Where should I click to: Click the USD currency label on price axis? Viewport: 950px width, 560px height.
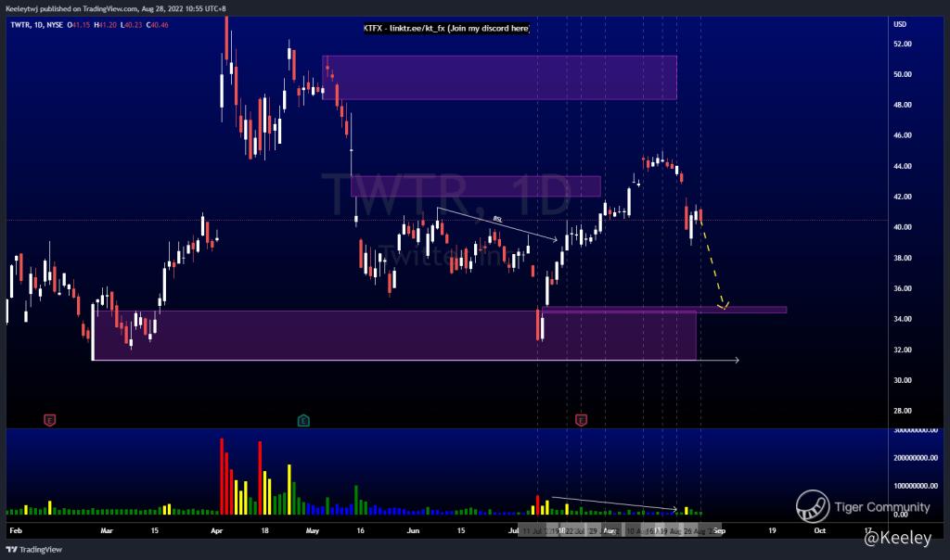coord(900,24)
